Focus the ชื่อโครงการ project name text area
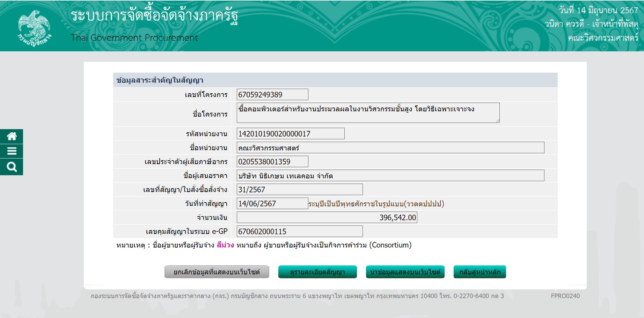This screenshot has height=318, width=644. [368, 113]
